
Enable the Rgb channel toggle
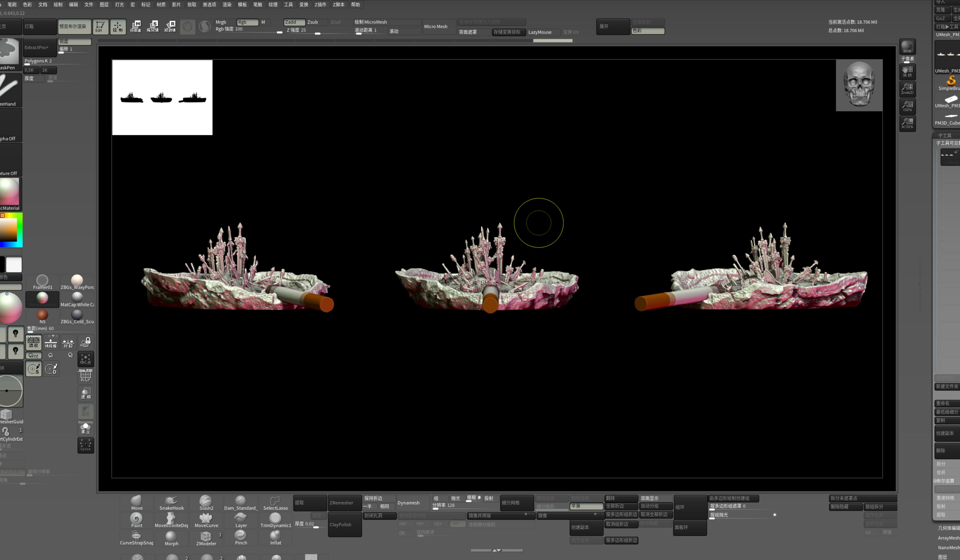(x=248, y=22)
